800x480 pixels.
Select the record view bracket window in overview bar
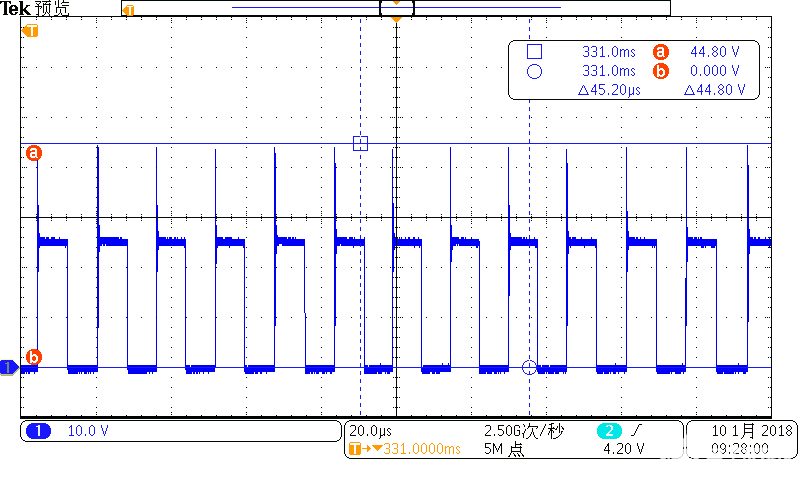coord(396,8)
